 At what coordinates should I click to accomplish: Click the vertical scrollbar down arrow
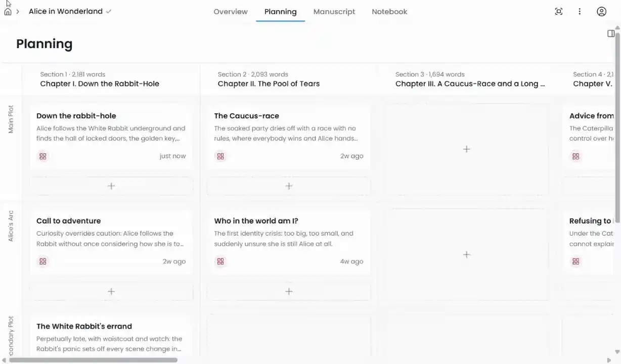[617, 352]
